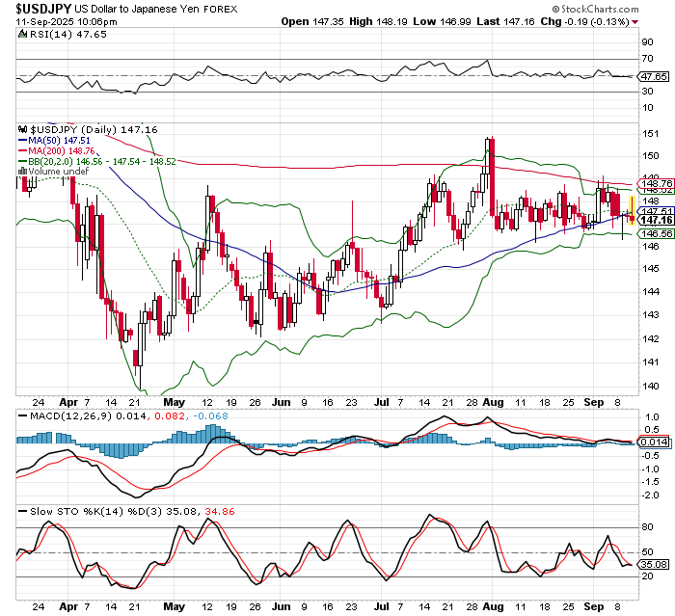Click the 148.76 MA(200) axis price tag

tap(656, 183)
